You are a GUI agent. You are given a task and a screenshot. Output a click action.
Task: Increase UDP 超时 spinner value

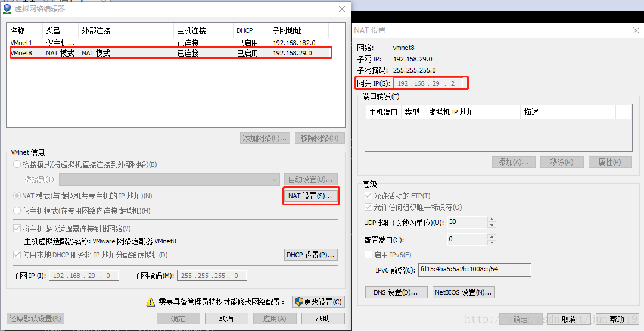(x=492, y=219)
